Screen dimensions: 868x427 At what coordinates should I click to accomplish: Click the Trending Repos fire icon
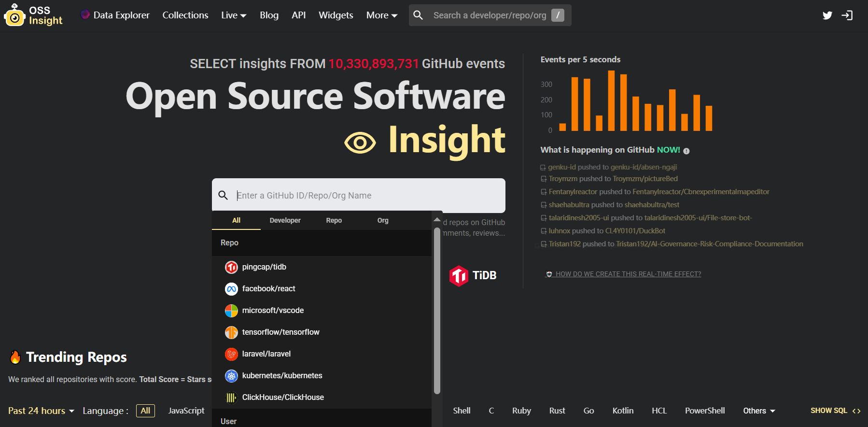(x=15, y=357)
